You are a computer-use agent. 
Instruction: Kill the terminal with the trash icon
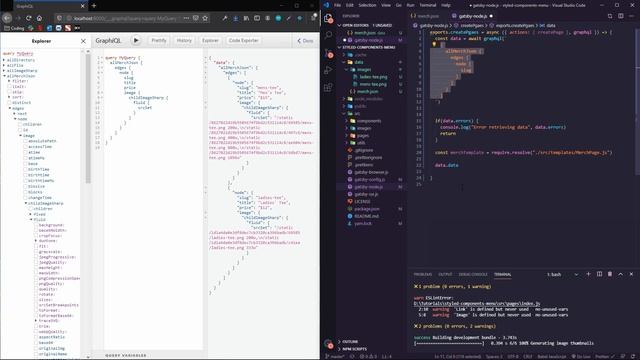(610, 274)
